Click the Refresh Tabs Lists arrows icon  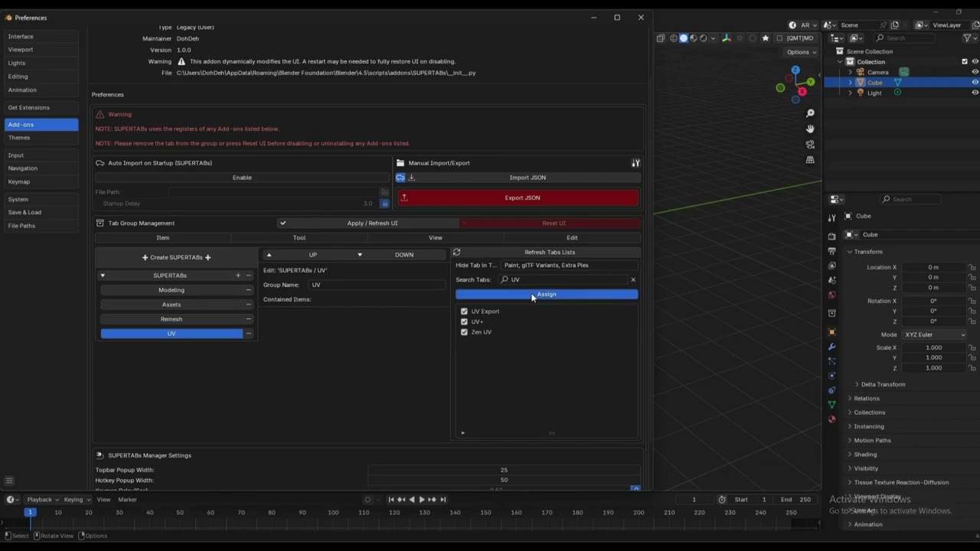pos(456,252)
